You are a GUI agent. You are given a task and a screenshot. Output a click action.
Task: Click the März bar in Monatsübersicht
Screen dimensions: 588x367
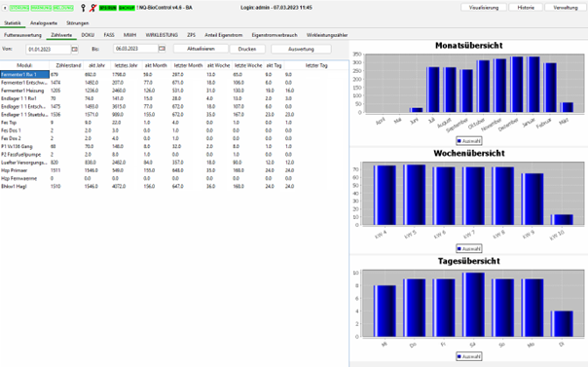(567, 108)
